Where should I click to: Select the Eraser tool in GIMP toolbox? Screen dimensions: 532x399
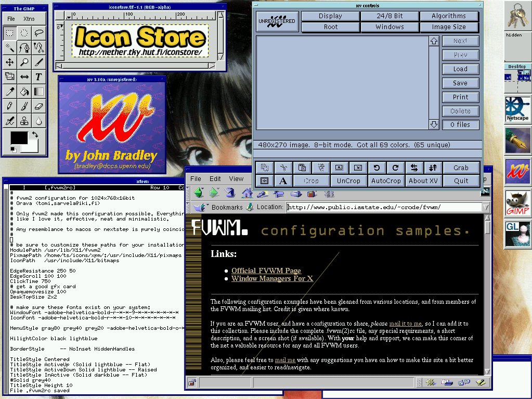pos(38,106)
